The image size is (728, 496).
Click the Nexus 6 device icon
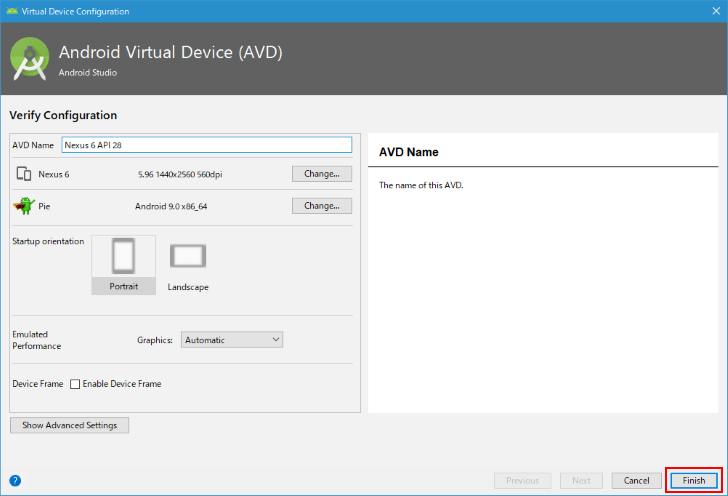pos(24,174)
